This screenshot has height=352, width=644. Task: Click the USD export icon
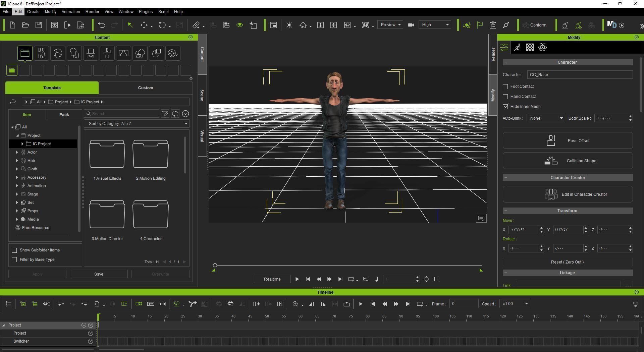click(80, 25)
